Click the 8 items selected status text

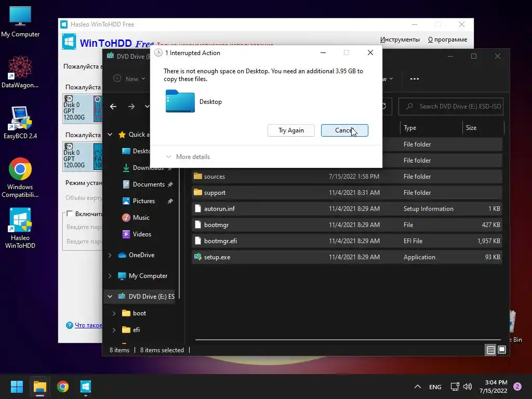(x=162, y=350)
